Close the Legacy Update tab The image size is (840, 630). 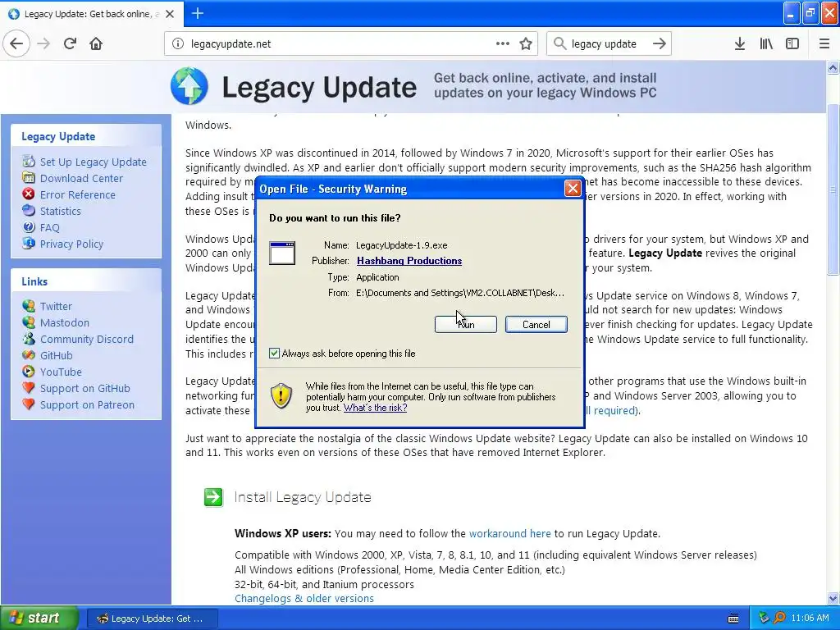(x=170, y=14)
